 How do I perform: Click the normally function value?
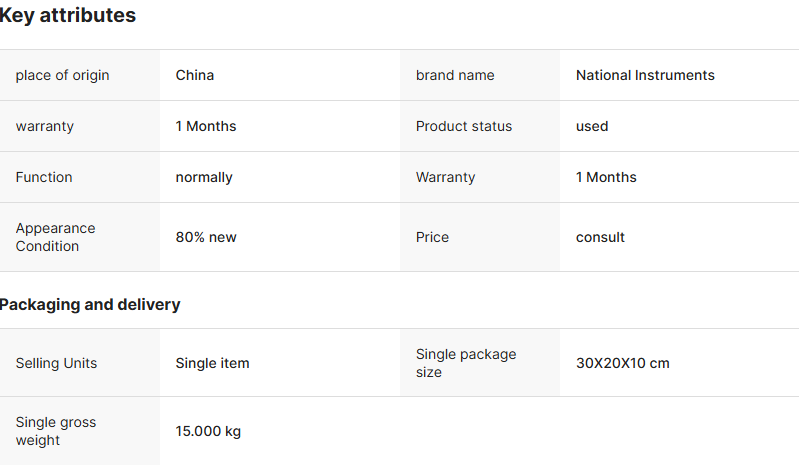tap(204, 177)
